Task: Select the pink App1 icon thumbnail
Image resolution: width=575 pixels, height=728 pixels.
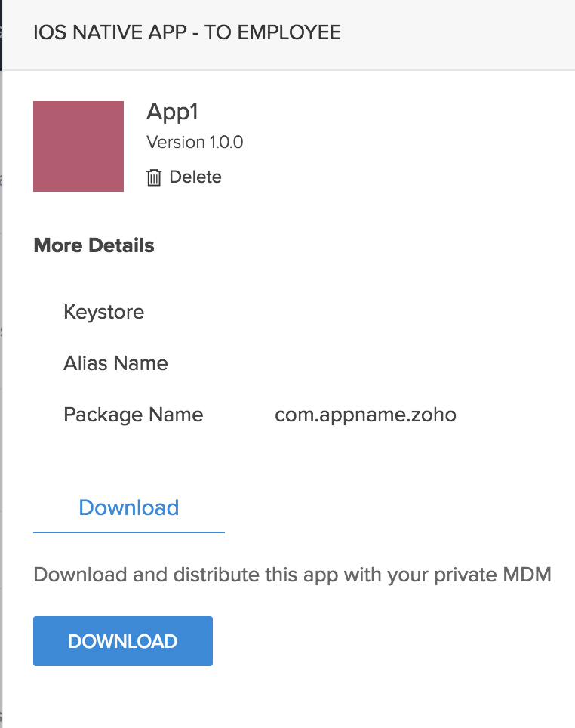Action: click(x=78, y=147)
